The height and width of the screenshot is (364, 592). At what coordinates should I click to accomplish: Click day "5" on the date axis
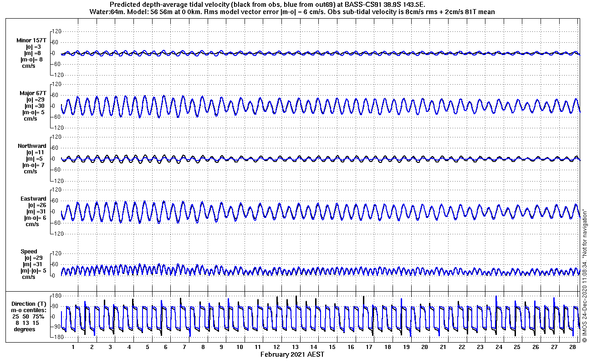click(147, 347)
